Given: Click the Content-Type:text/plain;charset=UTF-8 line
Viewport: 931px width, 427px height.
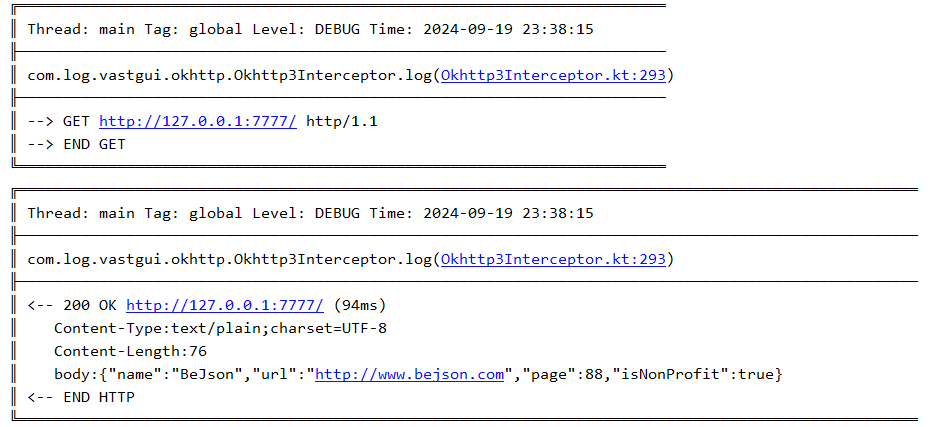Looking at the screenshot, I should pos(220,328).
